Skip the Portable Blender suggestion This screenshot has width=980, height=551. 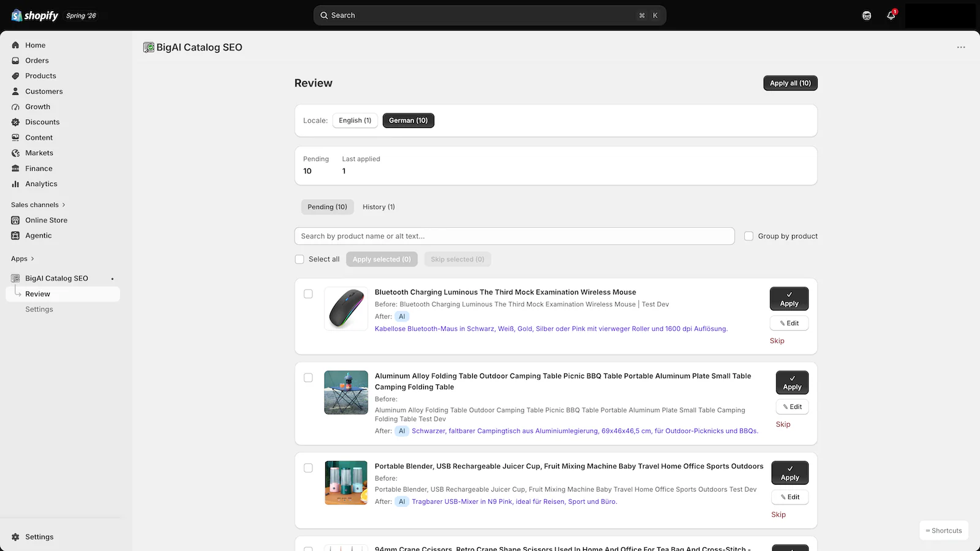(778, 515)
